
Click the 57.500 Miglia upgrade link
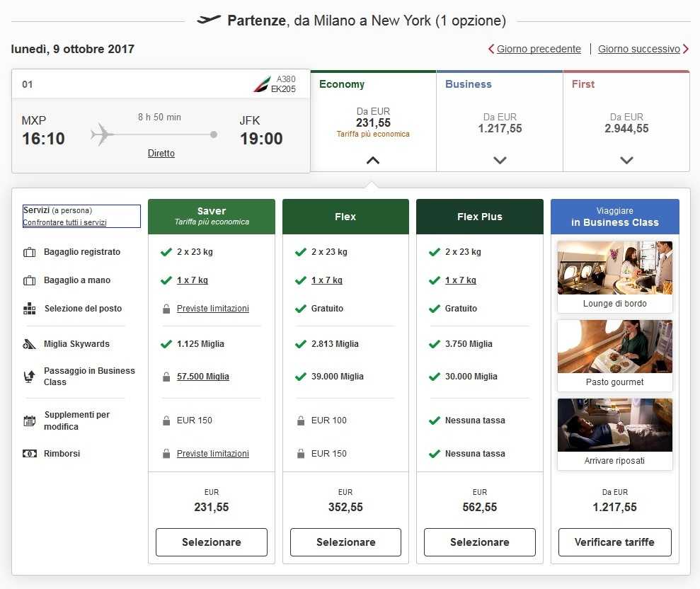203,377
